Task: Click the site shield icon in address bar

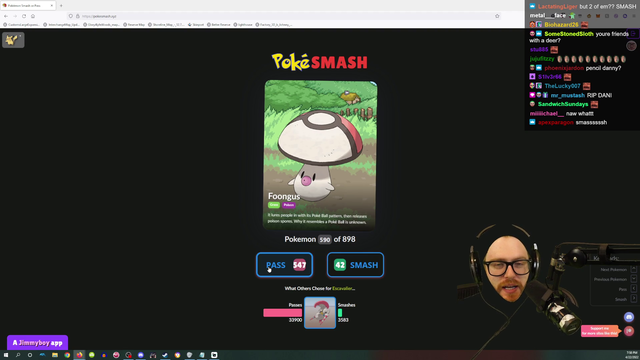Action: (x=71, y=16)
